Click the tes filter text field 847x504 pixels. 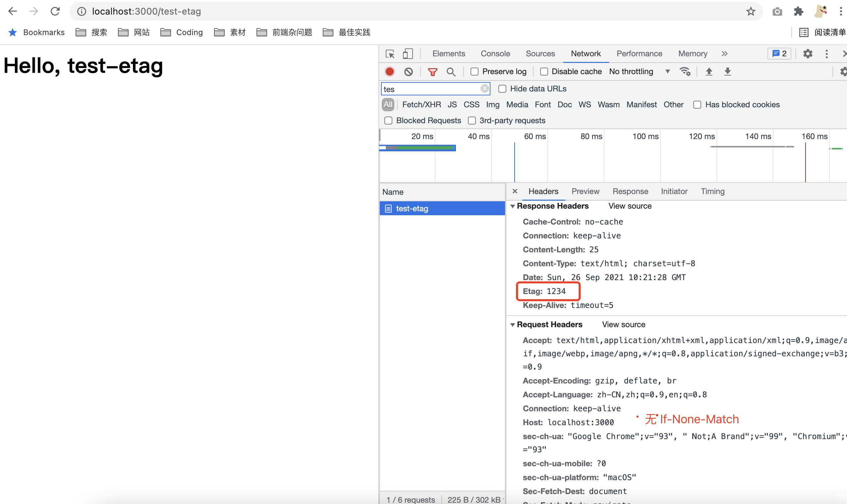coord(430,89)
